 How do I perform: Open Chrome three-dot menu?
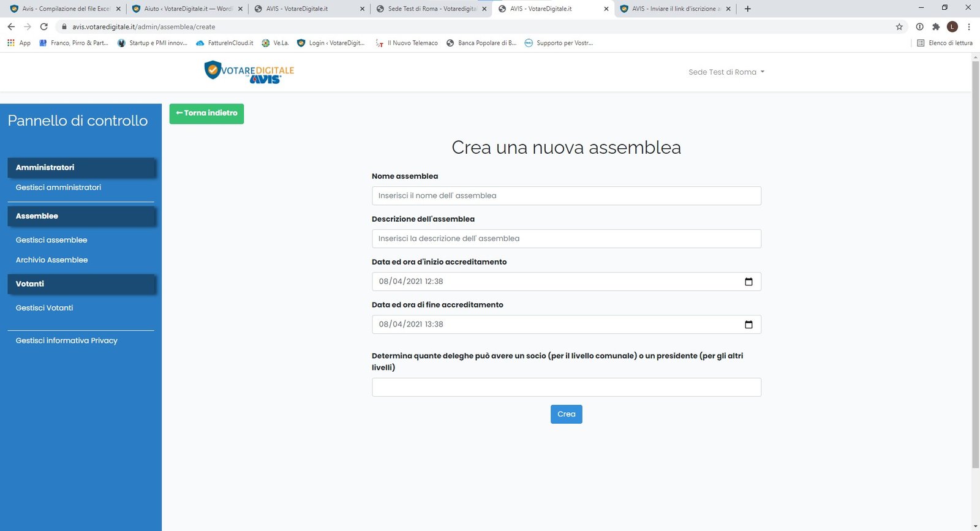969,27
